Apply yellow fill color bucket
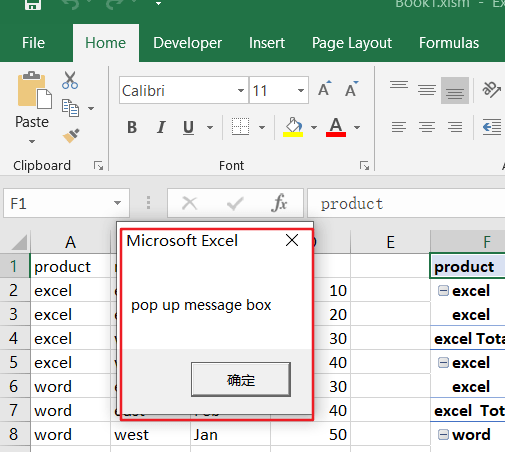Screen dimensions: 505x452 pyautogui.click(x=293, y=127)
